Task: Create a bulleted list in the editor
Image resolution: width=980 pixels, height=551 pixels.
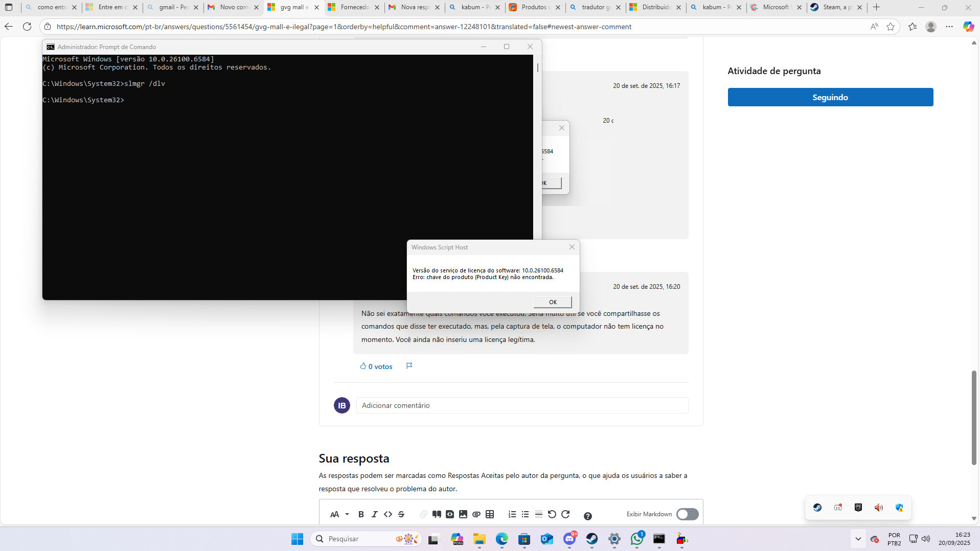Action: click(525, 514)
